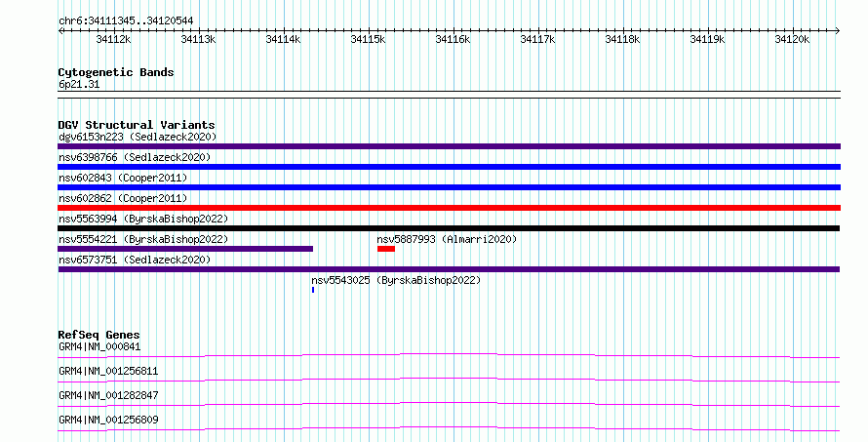Click the 34115k ruler position
The width and height of the screenshot is (868, 442).
pyautogui.click(x=368, y=39)
